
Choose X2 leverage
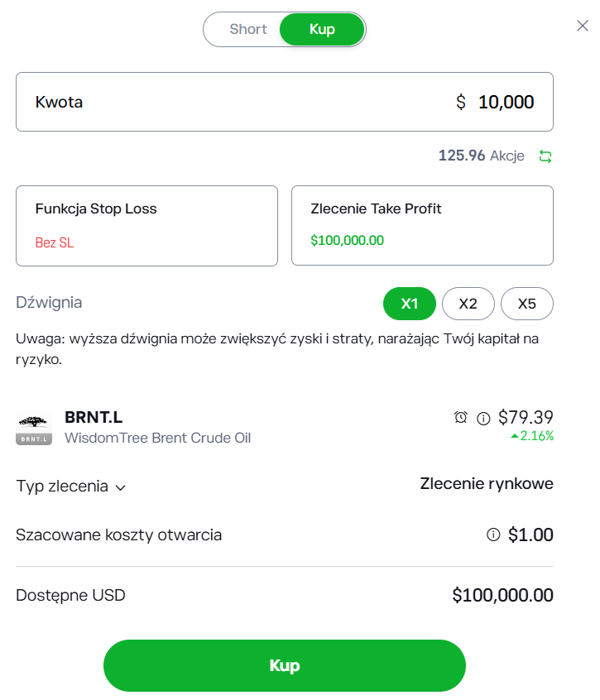[468, 304]
